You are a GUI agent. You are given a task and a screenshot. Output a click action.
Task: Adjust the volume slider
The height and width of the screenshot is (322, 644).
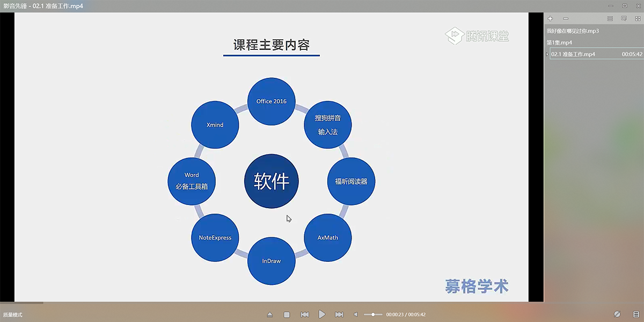373,314
